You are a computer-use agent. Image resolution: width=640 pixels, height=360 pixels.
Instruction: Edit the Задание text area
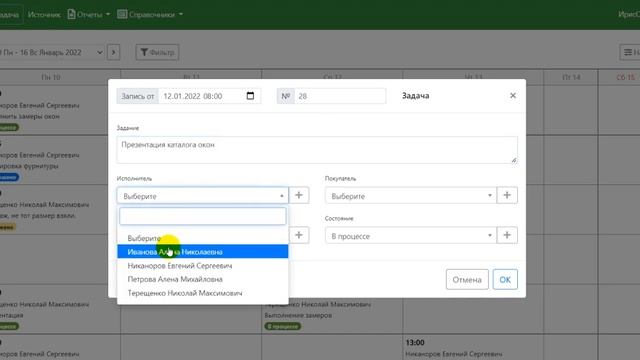point(317,150)
